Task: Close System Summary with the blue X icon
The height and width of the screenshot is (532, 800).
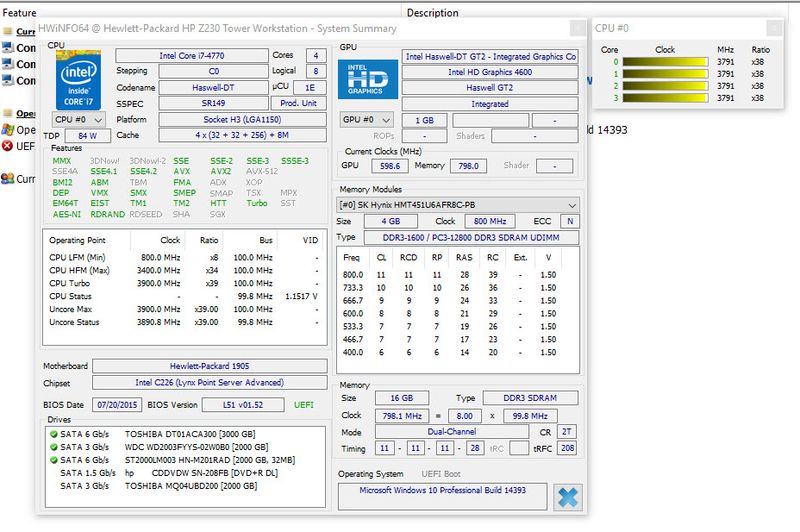Action: 567,497
